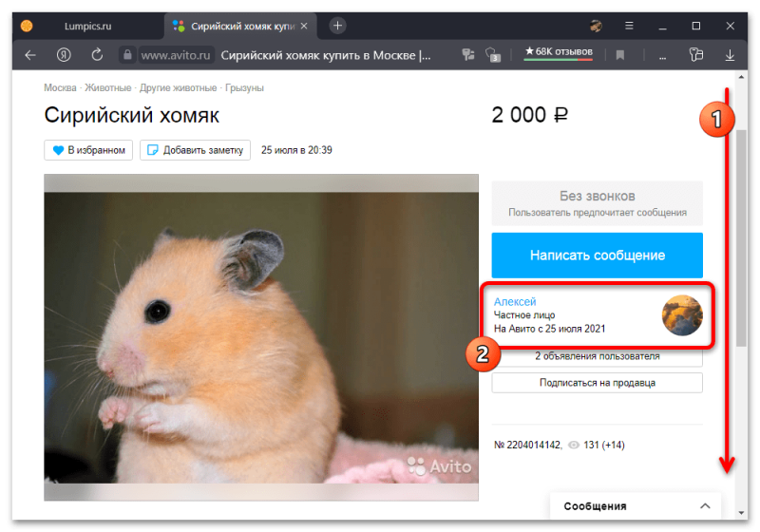Image resolution: width=760 pixels, height=532 pixels.
Task: Click Подписаться на продавца button
Action: (598, 383)
